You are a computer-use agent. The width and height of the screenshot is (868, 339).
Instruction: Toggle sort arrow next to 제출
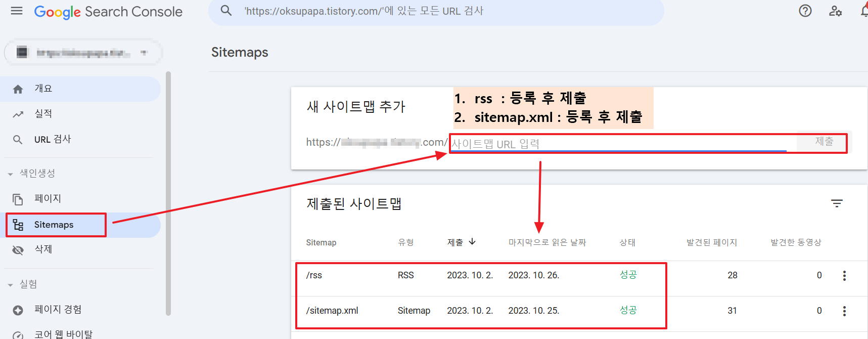pyautogui.click(x=472, y=242)
